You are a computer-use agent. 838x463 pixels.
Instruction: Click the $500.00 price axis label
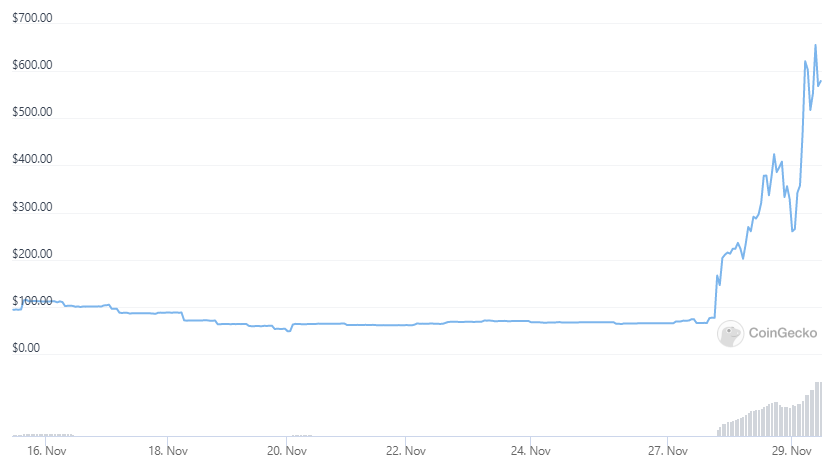32,112
